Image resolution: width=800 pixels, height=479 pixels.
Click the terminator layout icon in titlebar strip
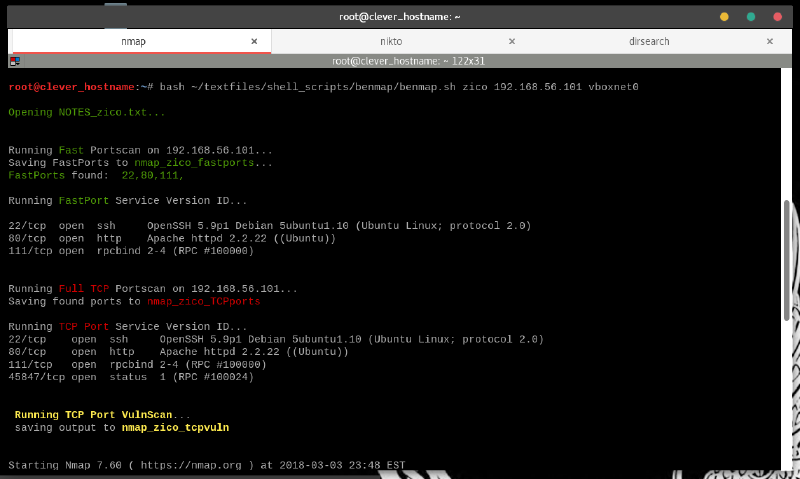pos(15,61)
